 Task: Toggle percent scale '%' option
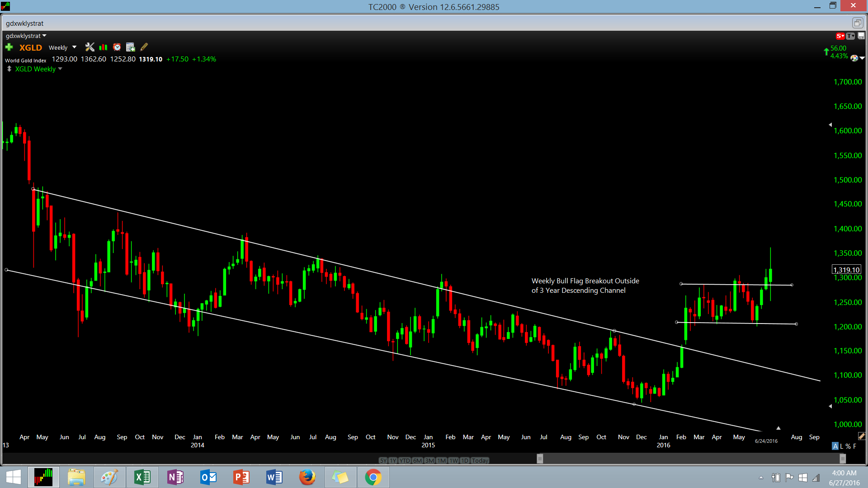click(x=848, y=446)
